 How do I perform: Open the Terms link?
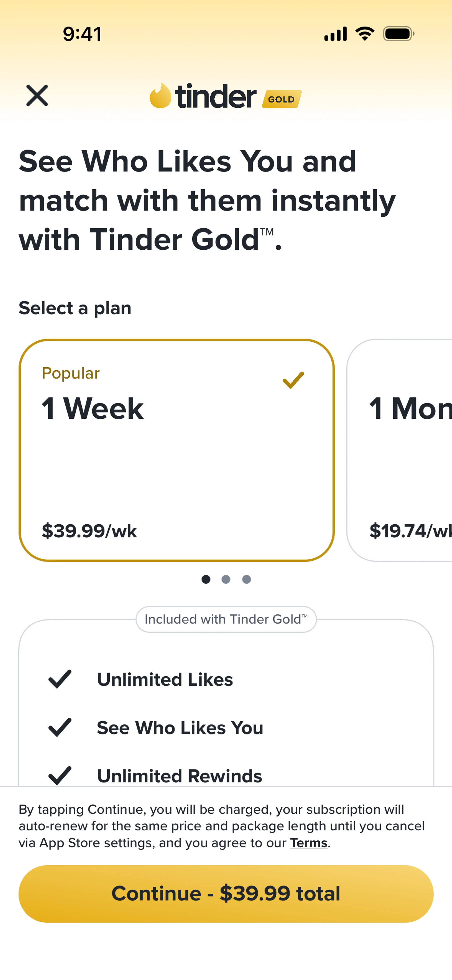coord(309,843)
